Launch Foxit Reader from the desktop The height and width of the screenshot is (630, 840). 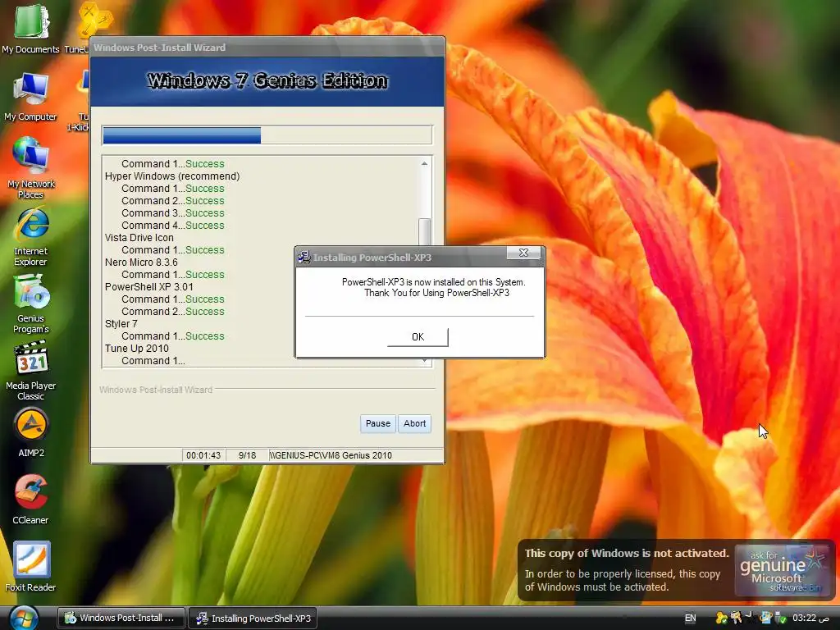[30, 567]
